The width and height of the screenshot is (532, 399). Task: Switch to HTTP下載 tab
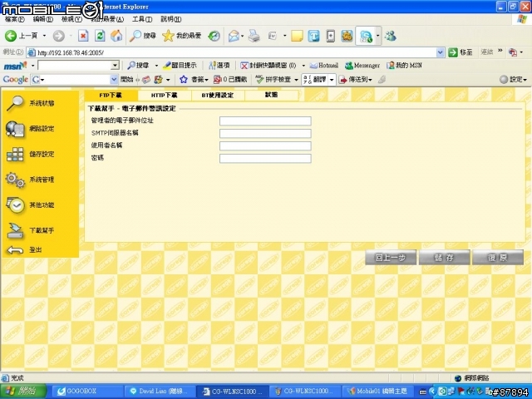pos(165,96)
